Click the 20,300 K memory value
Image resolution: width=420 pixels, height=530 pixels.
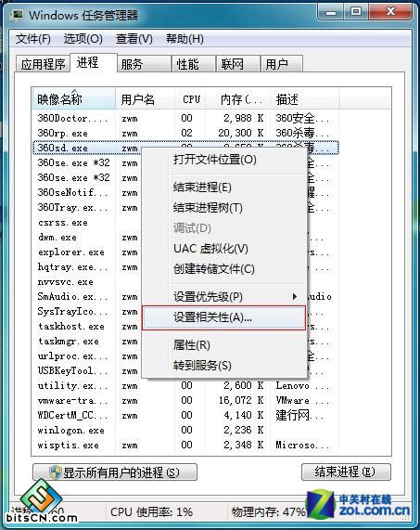[241, 133]
